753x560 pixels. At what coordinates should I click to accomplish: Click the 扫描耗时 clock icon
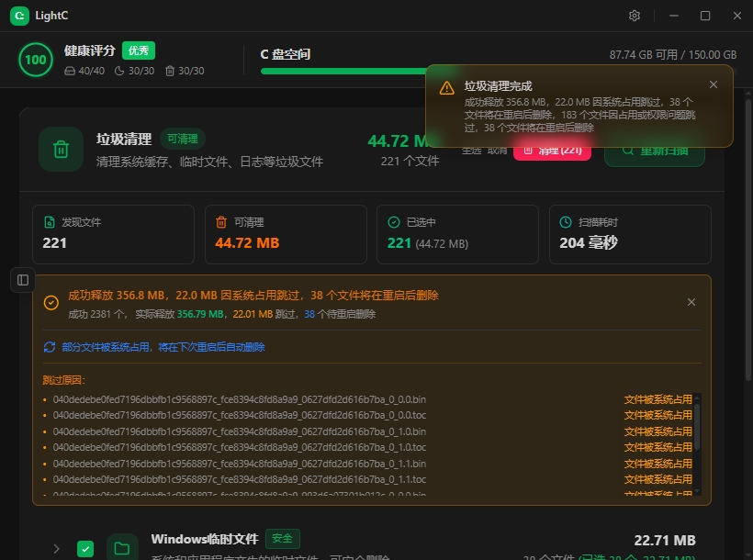pyautogui.click(x=566, y=222)
